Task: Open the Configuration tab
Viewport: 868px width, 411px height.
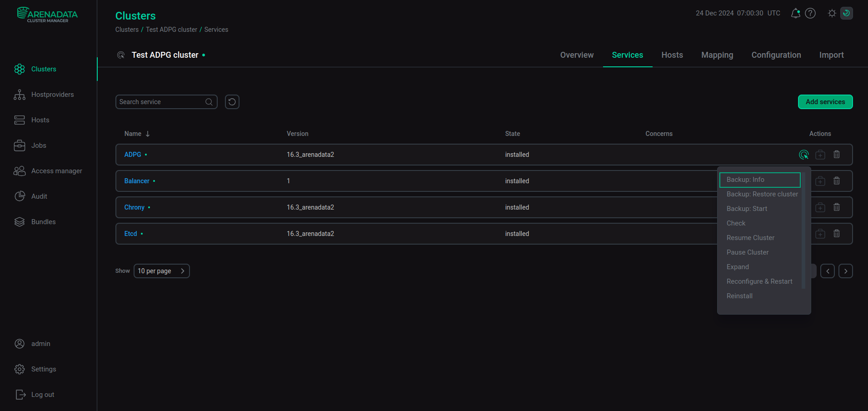Action: click(776, 55)
